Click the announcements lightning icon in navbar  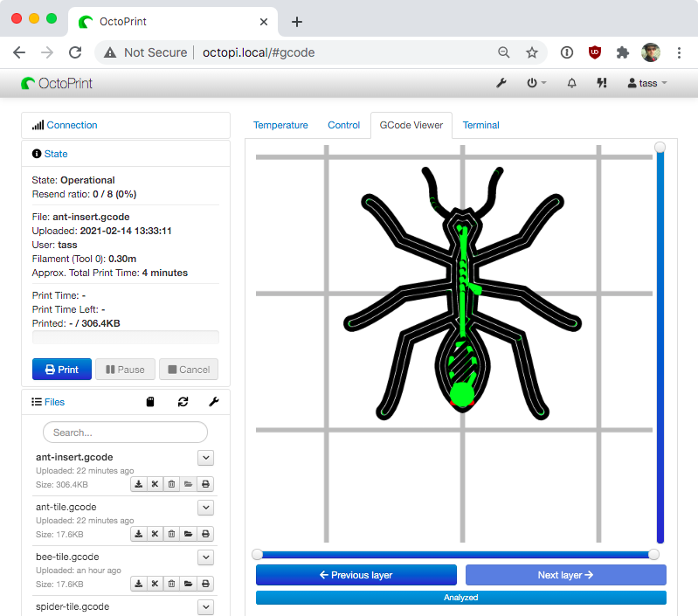pyautogui.click(x=601, y=83)
